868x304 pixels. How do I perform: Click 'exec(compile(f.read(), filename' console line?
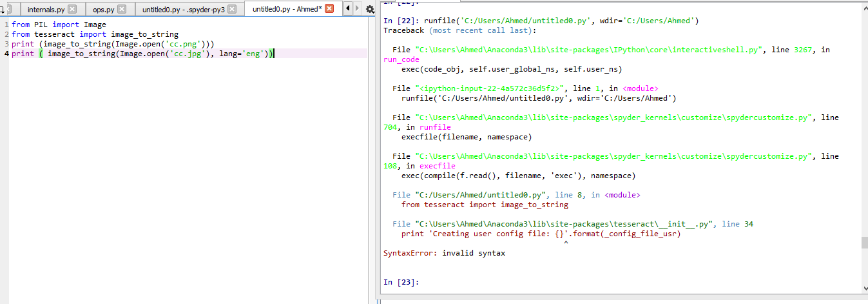point(518,176)
